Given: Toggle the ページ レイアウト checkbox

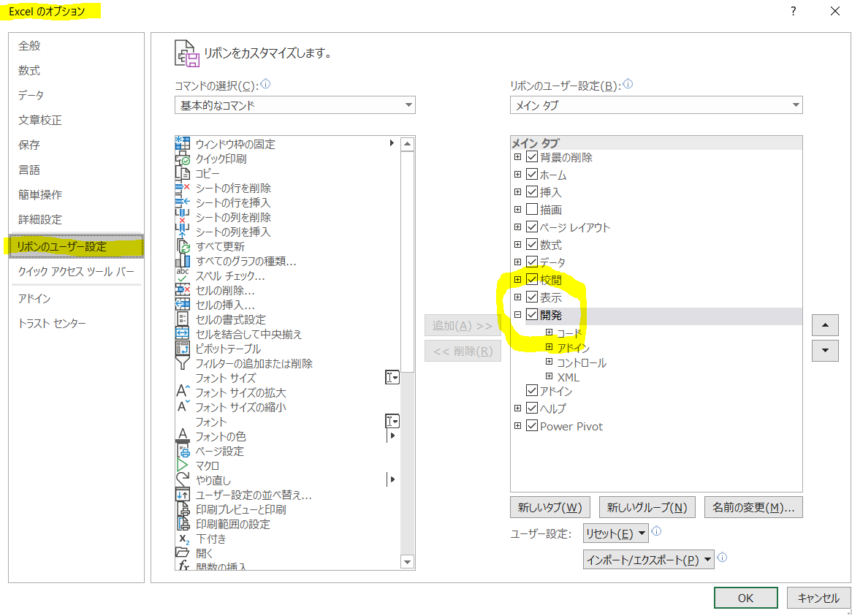Looking at the screenshot, I should 532,227.
